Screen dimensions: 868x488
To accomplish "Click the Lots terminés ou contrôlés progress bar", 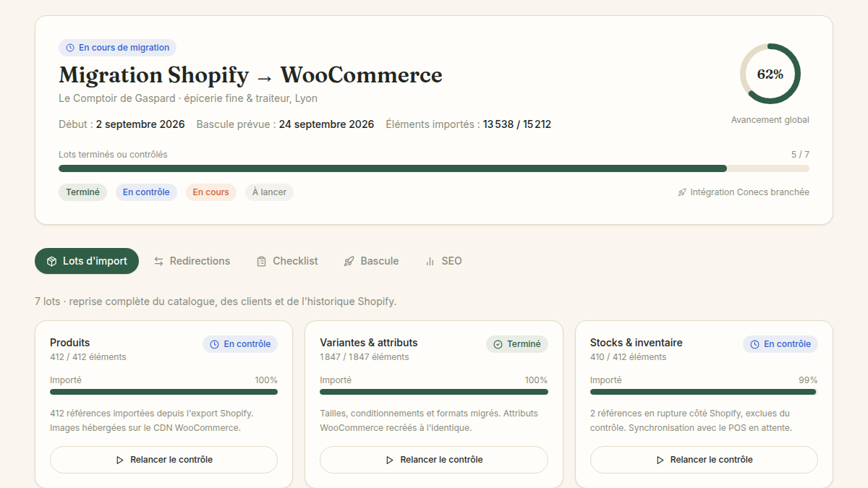I will coord(434,168).
